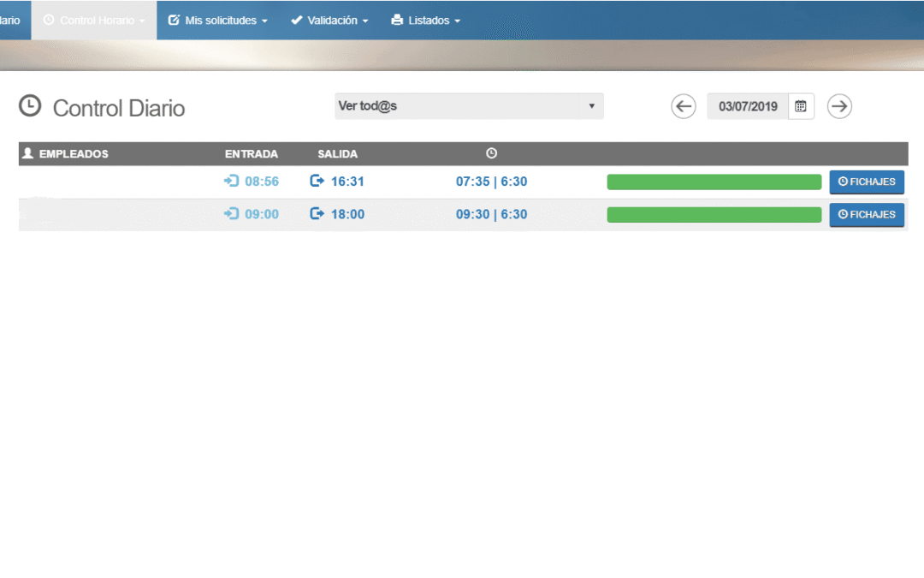Click the date field 03/07/2019
This screenshot has height=578, width=924.
coord(748,107)
